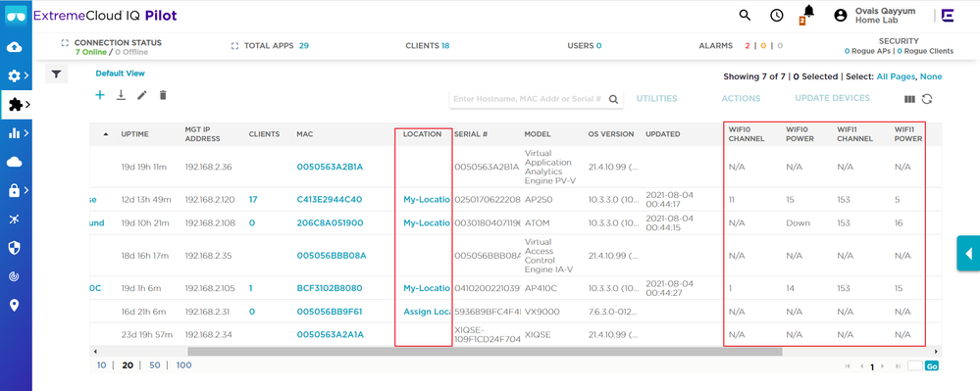Open the location pin sidebar icon
980x391 pixels.
pyautogui.click(x=14, y=305)
